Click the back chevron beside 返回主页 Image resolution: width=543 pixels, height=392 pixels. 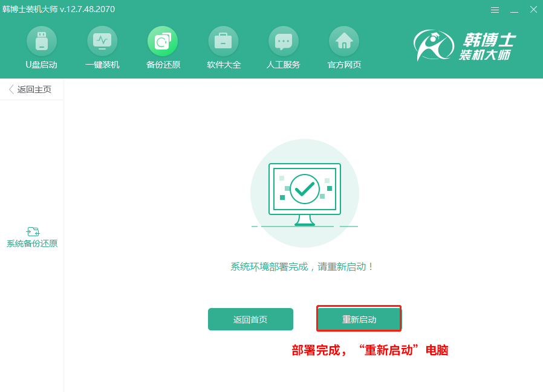tap(10, 89)
